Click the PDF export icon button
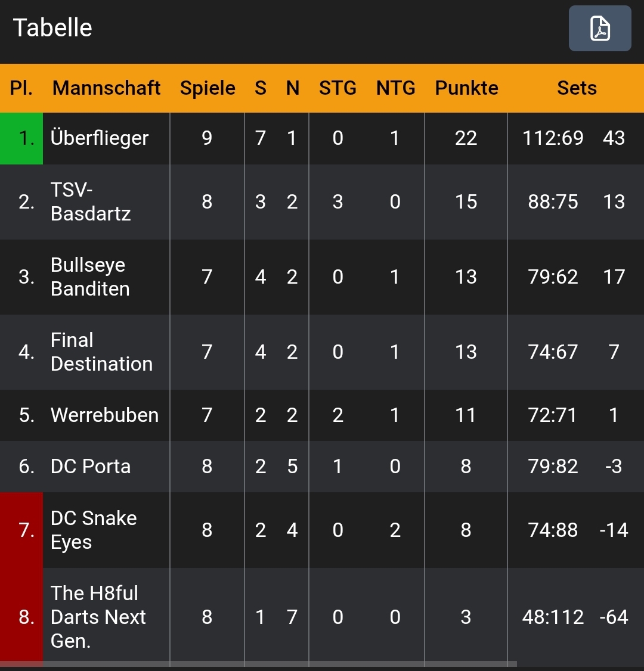Screen dimensions: 644x671 click(x=599, y=29)
